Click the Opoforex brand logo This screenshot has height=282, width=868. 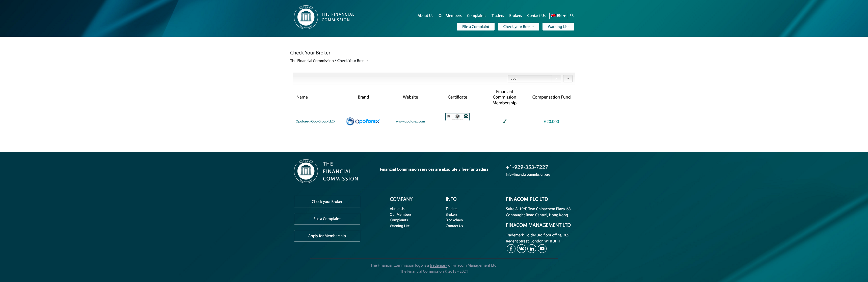pos(363,121)
